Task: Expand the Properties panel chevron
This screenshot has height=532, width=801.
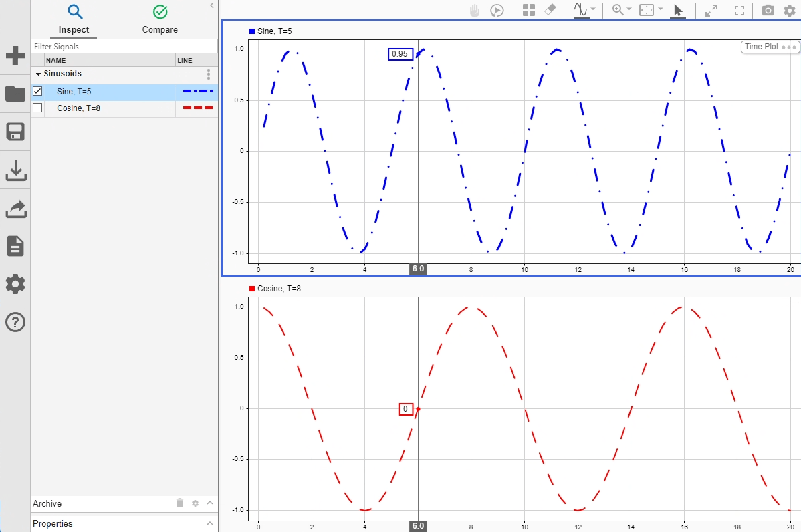Action: [x=209, y=523]
